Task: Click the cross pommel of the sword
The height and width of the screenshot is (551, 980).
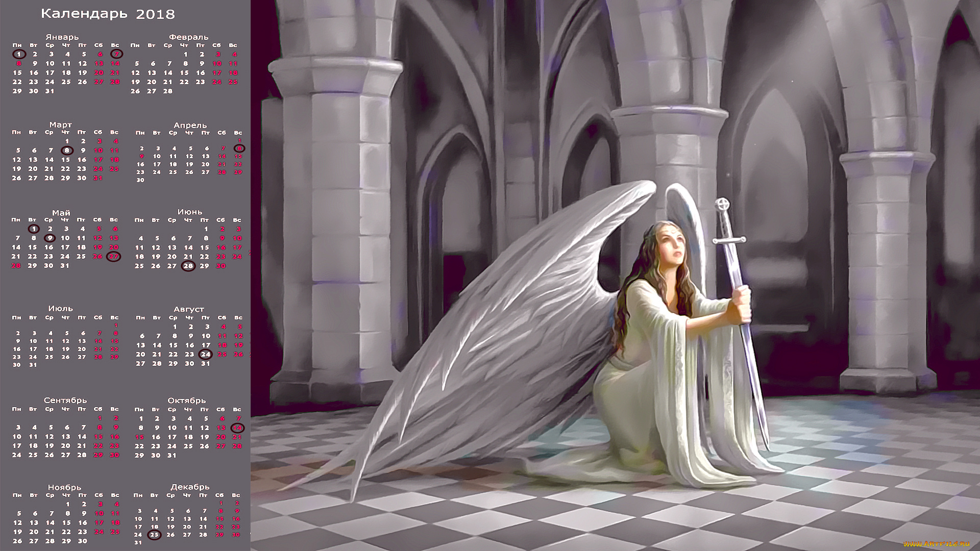Action: (x=722, y=205)
